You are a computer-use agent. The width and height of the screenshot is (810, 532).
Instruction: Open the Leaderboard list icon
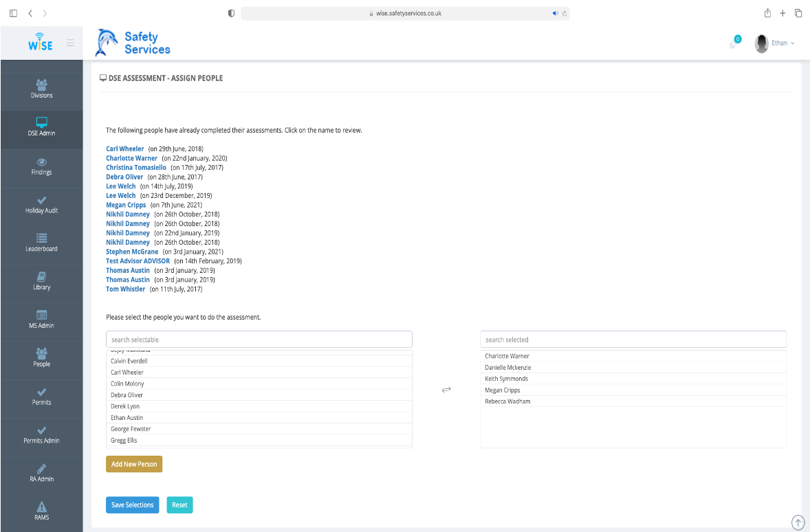point(41,238)
